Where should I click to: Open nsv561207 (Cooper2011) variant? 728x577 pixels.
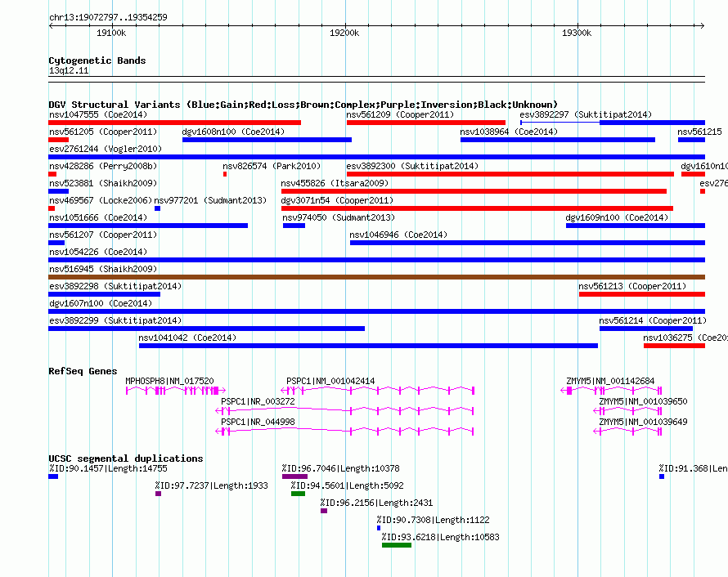[103, 235]
